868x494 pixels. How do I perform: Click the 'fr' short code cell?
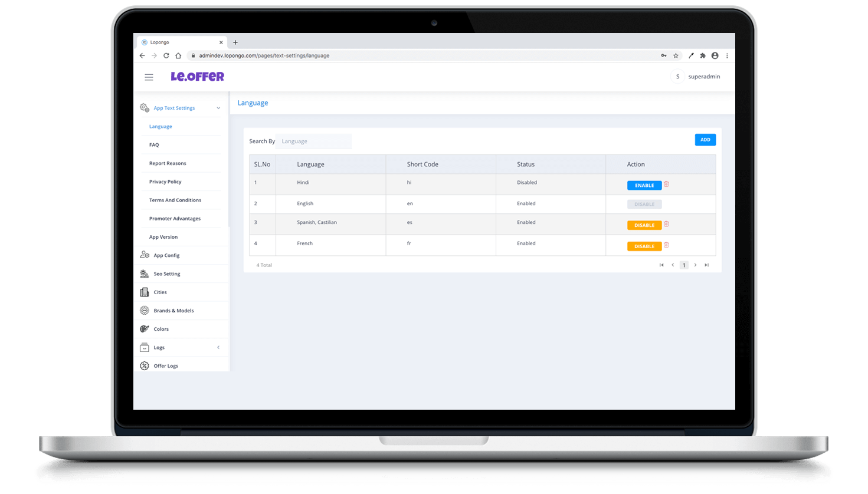tap(409, 243)
